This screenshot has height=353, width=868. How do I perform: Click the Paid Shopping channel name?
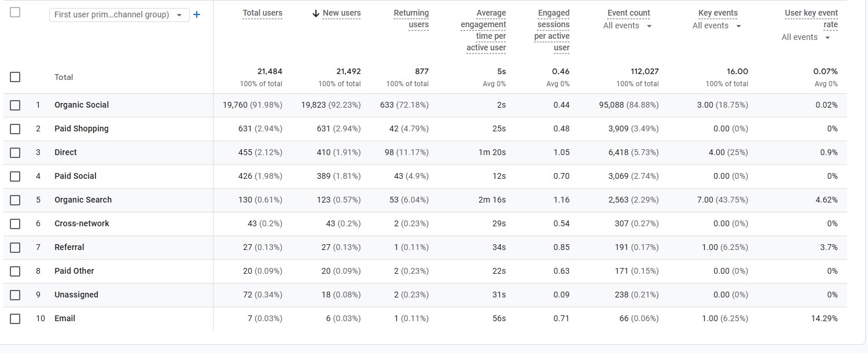[81, 128]
